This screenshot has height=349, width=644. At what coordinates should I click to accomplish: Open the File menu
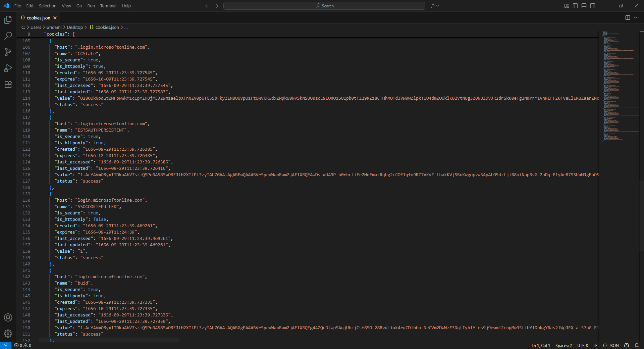coord(18,6)
